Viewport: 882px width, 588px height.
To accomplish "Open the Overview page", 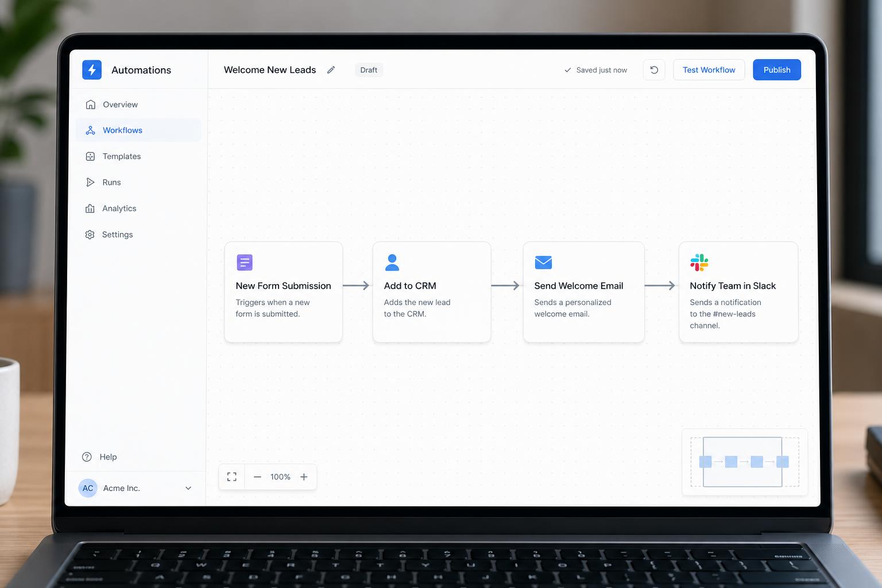I will 138,105.
